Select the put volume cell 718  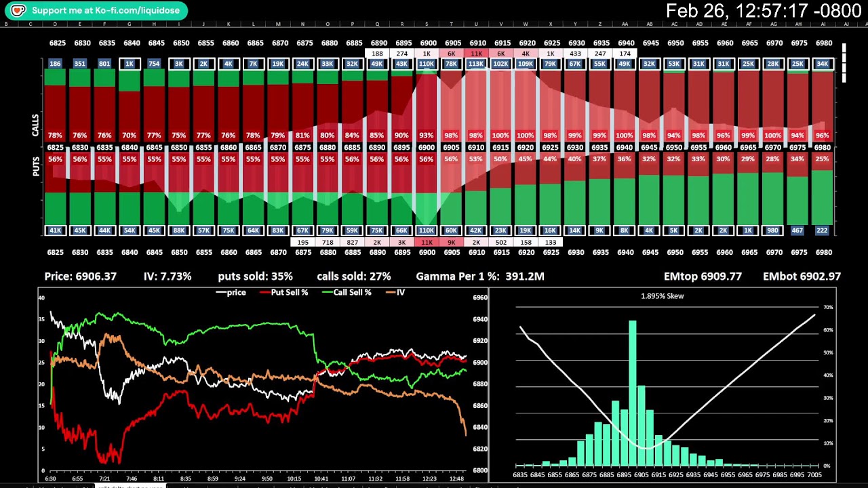coord(328,242)
